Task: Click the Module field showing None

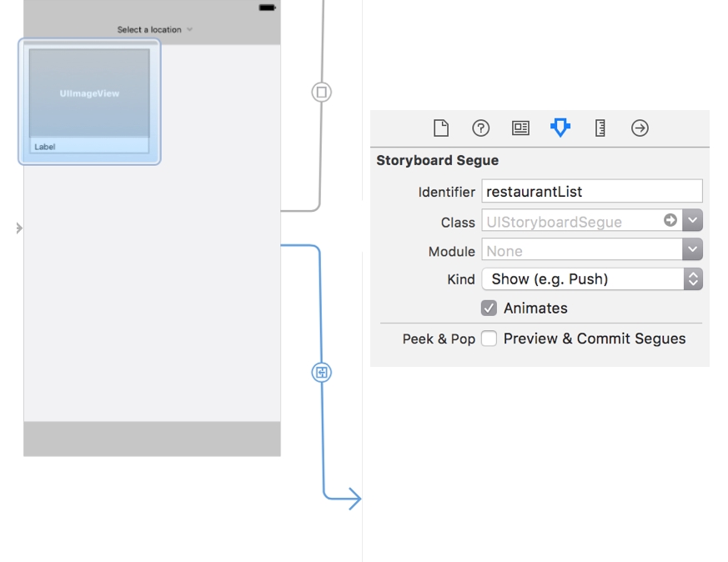Action: coord(582,250)
